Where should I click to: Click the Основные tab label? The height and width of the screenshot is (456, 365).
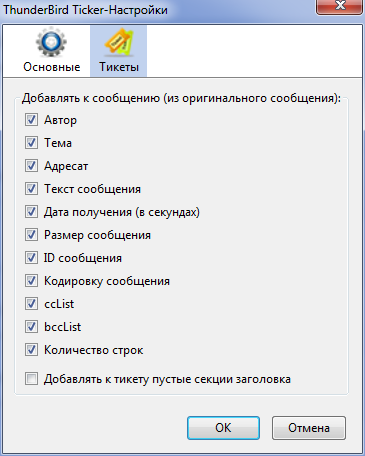tap(51, 67)
